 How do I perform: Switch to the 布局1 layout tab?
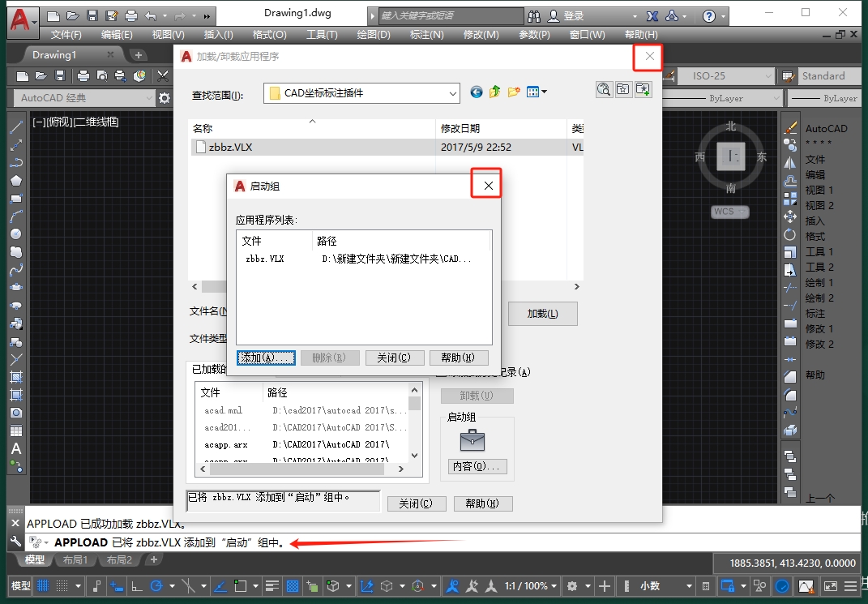point(75,560)
